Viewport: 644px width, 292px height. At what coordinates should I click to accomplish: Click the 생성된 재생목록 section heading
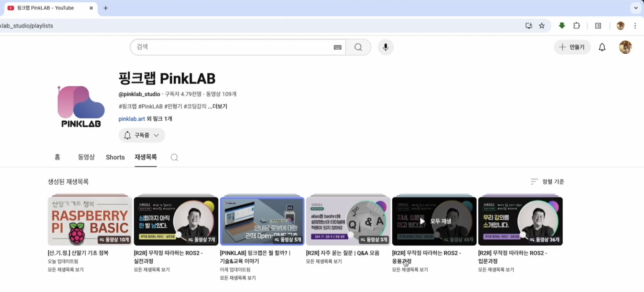(68, 182)
